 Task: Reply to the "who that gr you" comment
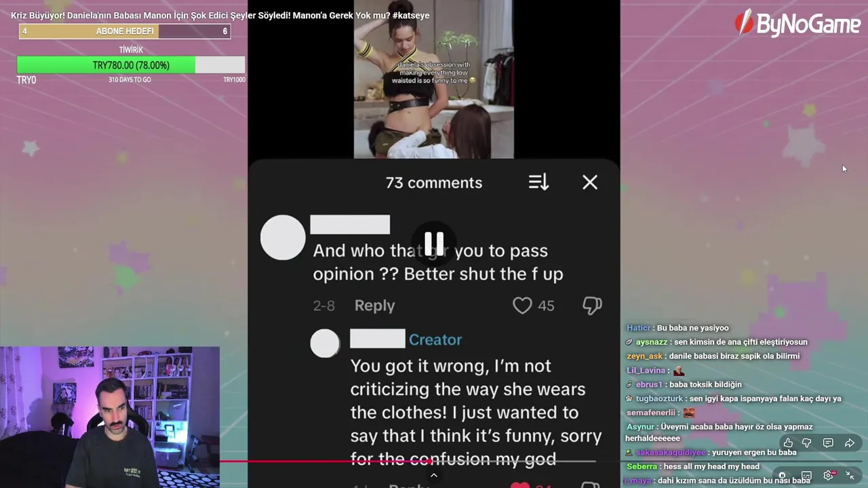pos(374,306)
